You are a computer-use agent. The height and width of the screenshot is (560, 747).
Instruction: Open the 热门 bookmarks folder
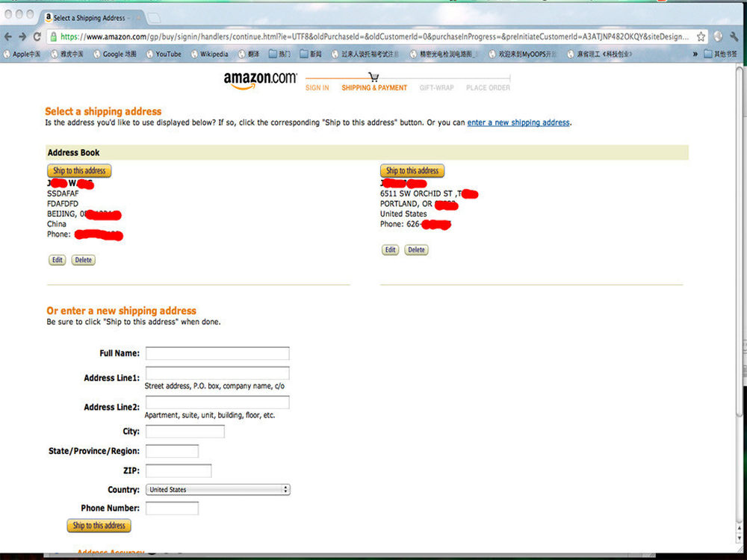click(279, 55)
